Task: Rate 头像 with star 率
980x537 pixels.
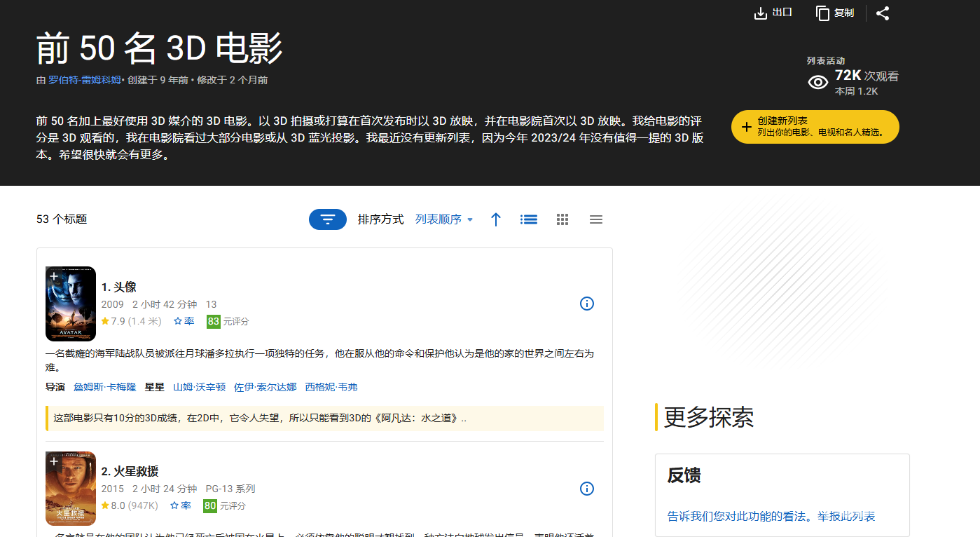Action: tap(184, 321)
